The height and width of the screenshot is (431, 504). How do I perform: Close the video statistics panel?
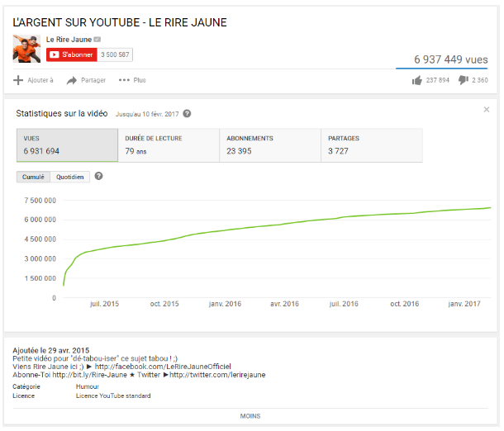pyautogui.click(x=487, y=110)
